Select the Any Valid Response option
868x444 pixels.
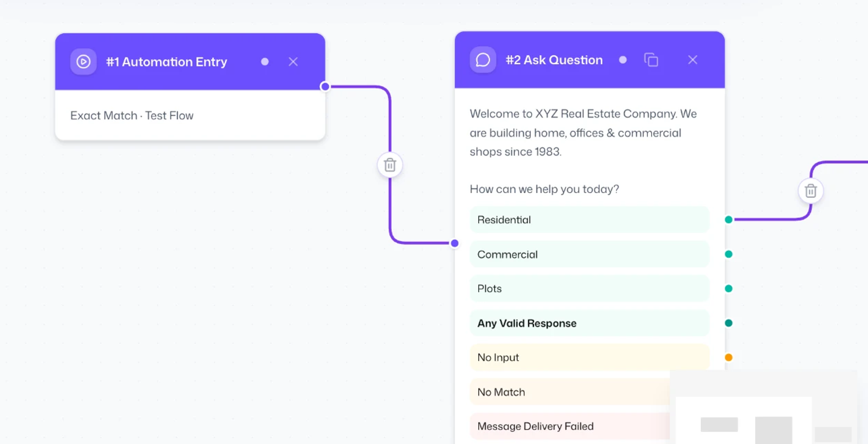589,323
